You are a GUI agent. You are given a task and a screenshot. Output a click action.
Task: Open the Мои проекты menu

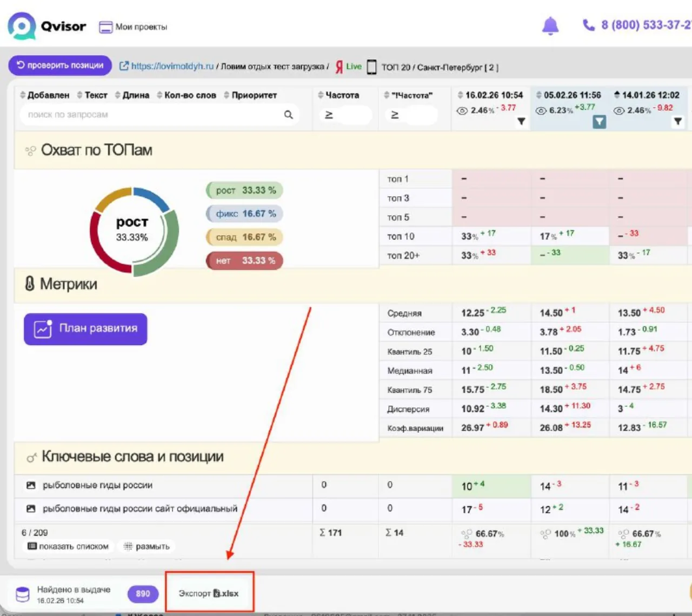pos(133,27)
